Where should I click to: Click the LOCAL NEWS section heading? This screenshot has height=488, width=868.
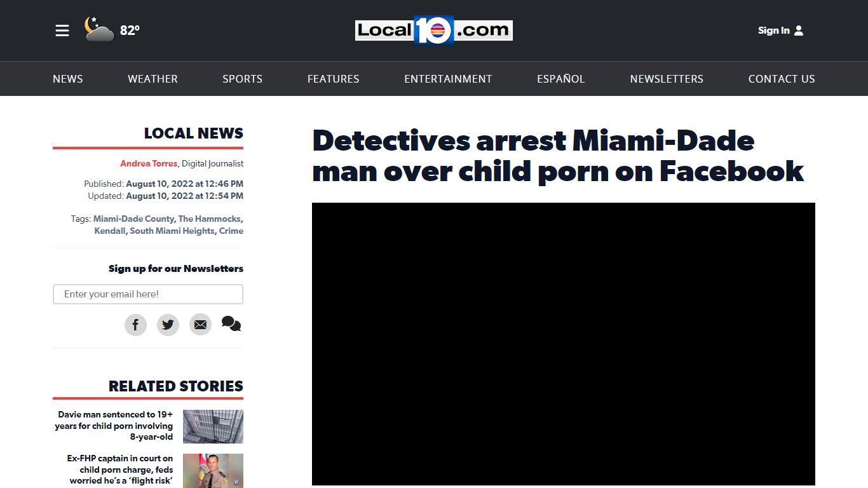point(194,133)
